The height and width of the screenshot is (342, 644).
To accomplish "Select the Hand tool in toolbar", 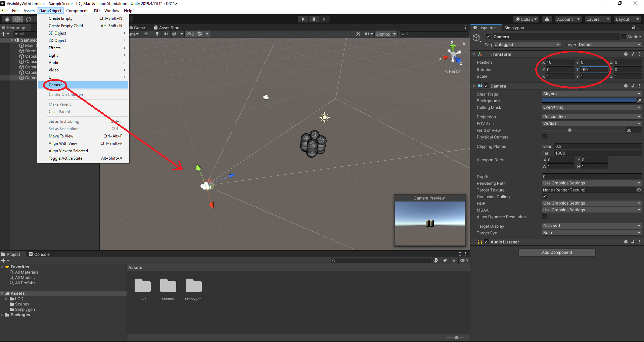I will [6, 19].
